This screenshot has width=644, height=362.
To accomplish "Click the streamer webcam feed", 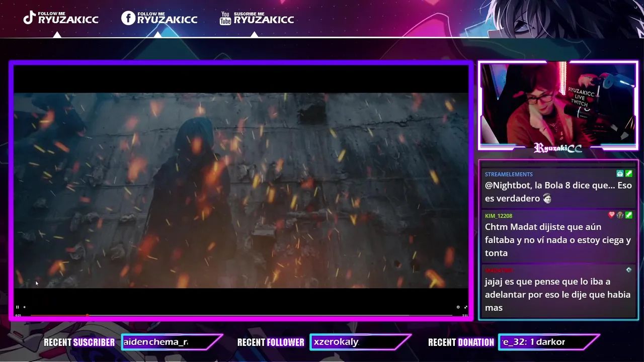I will point(558,104).
